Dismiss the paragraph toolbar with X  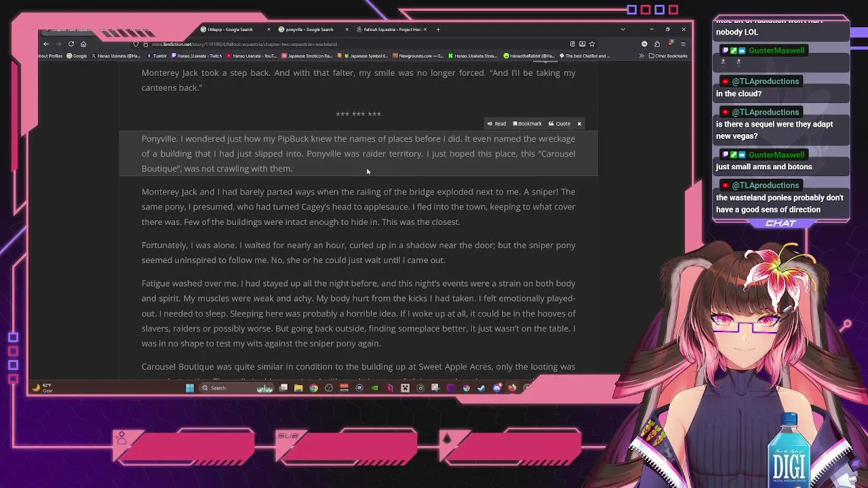(x=579, y=123)
